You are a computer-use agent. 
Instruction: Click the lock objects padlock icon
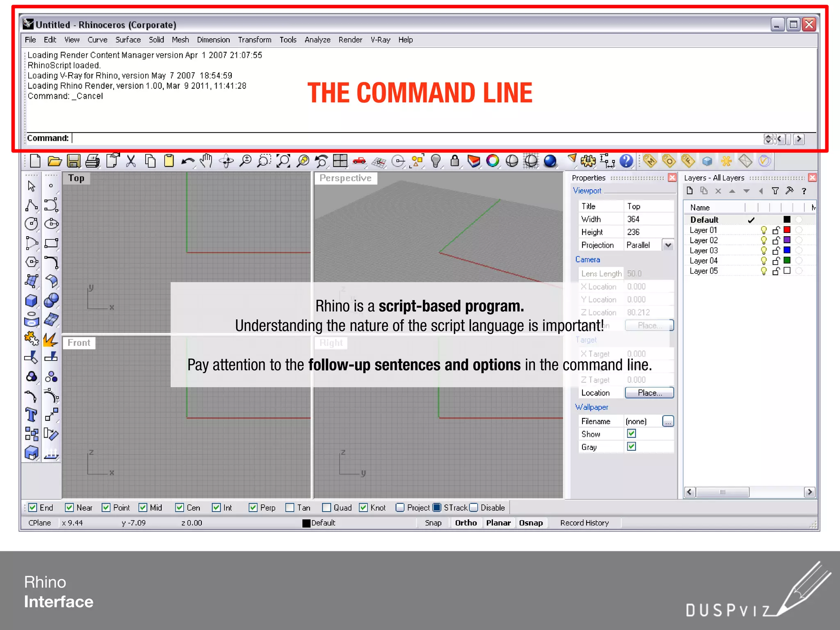[x=454, y=161]
